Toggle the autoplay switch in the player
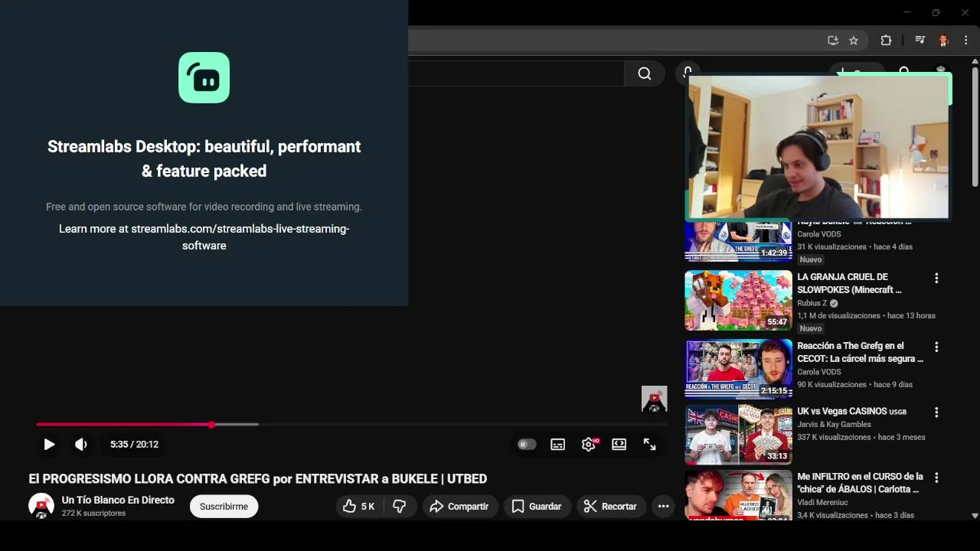Viewport: 980px width, 551px height. [x=527, y=445]
